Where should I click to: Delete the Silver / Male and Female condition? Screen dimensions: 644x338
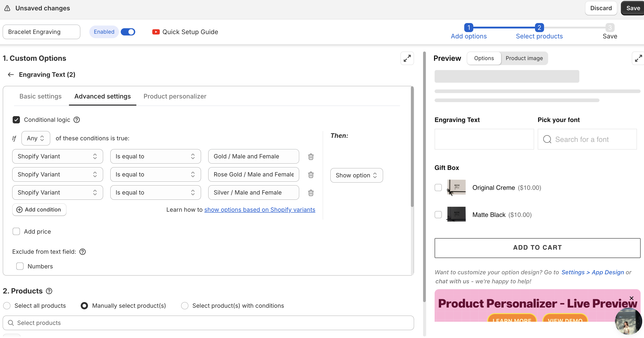311,192
